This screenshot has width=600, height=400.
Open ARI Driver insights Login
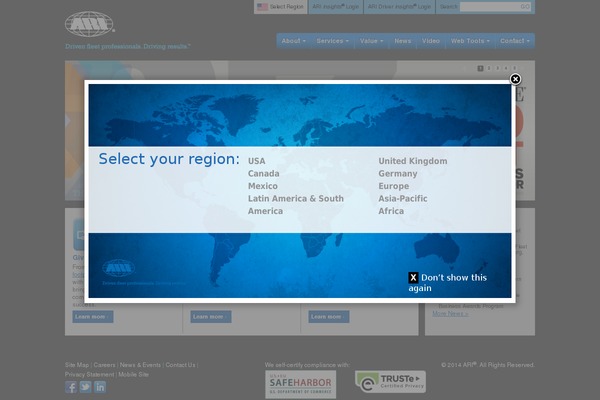[x=399, y=7]
